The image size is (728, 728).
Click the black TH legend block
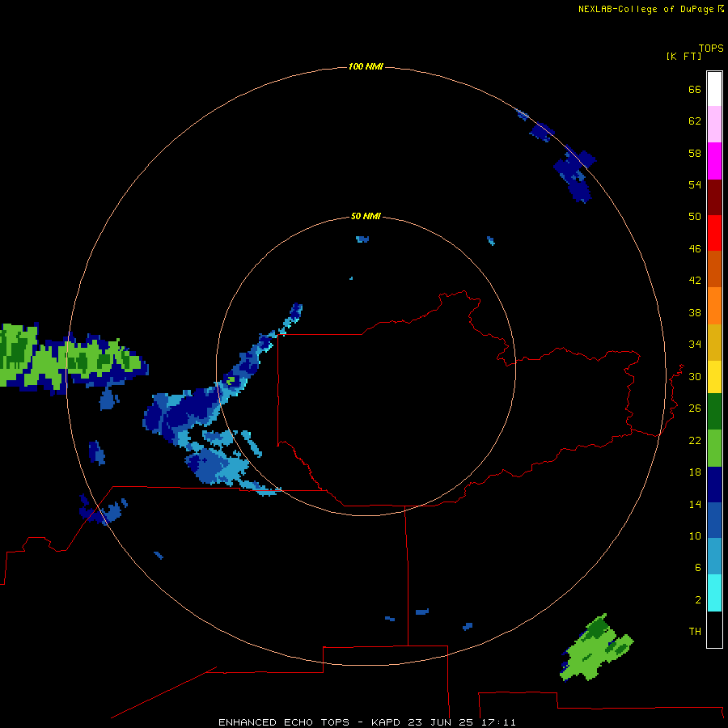714,629
